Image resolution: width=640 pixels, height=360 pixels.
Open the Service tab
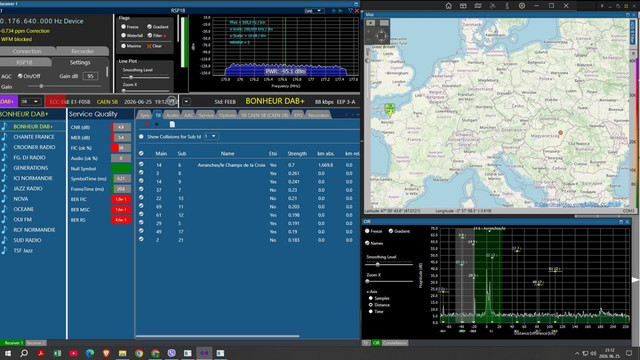[206, 115]
